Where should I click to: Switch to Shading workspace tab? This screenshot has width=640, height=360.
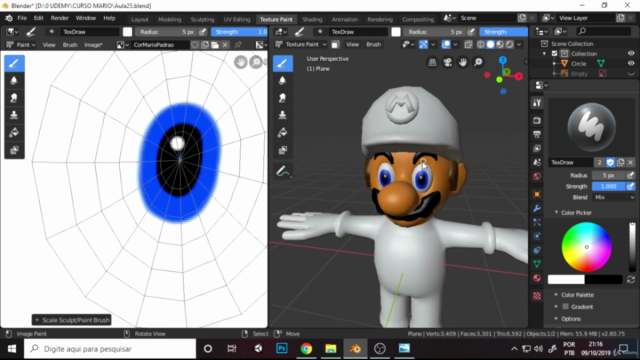[x=312, y=19]
